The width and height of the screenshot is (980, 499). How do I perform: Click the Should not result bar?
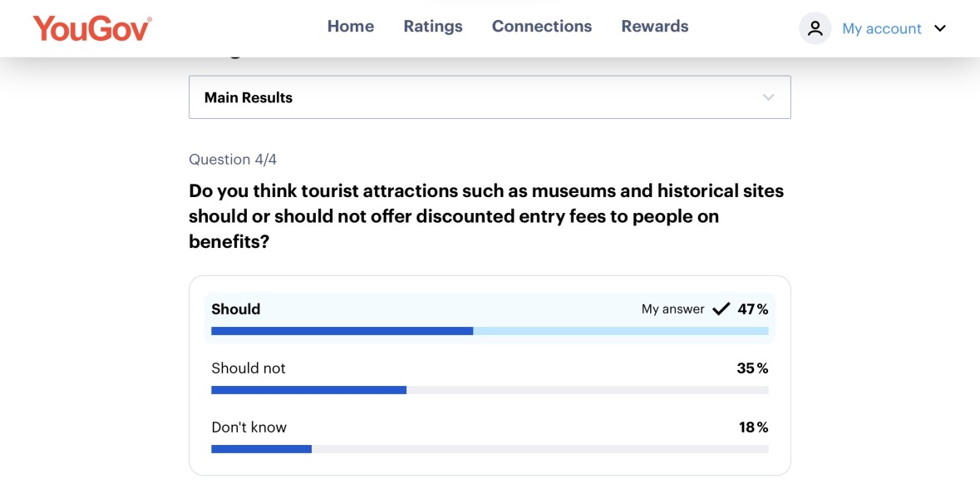tap(490, 390)
